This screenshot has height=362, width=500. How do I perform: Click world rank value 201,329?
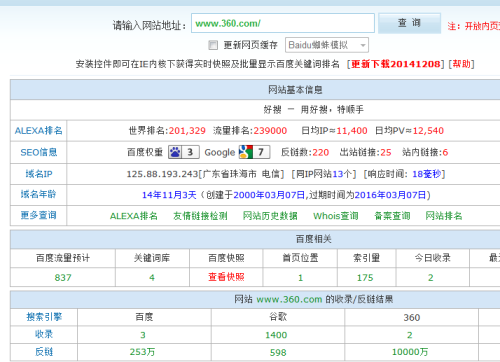[187, 131]
